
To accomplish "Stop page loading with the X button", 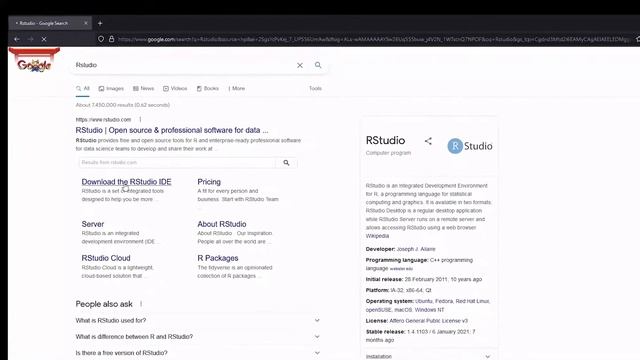I will pos(44,39).
